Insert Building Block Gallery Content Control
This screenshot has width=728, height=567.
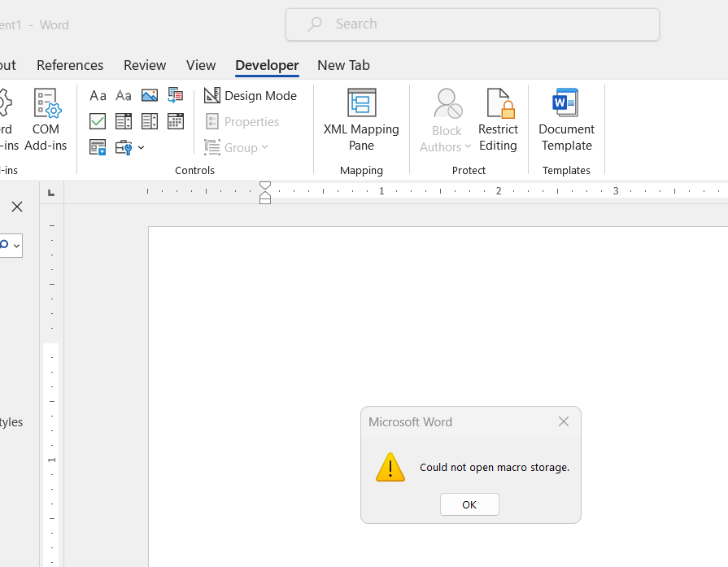tap(176, 96)
